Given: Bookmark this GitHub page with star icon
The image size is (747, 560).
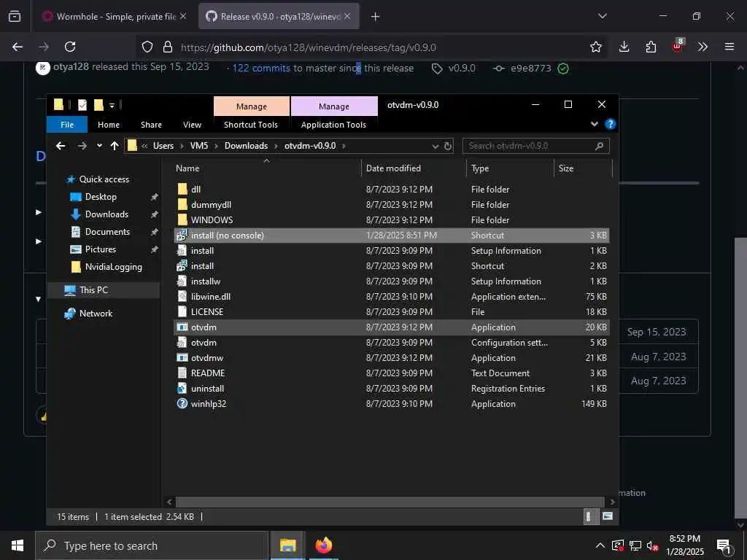Looking at the screenshot, I should click(x=595, y=47).
